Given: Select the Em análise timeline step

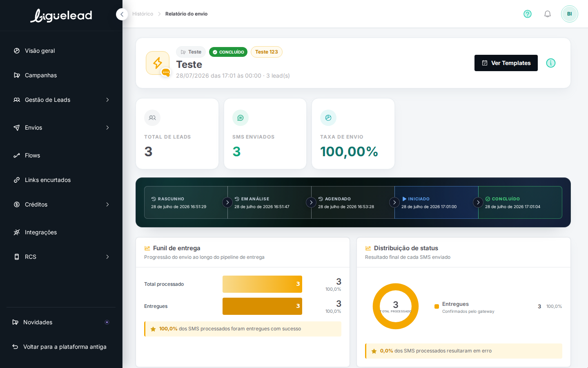Looking at the screenshot, I should click(x=269, y=202).
